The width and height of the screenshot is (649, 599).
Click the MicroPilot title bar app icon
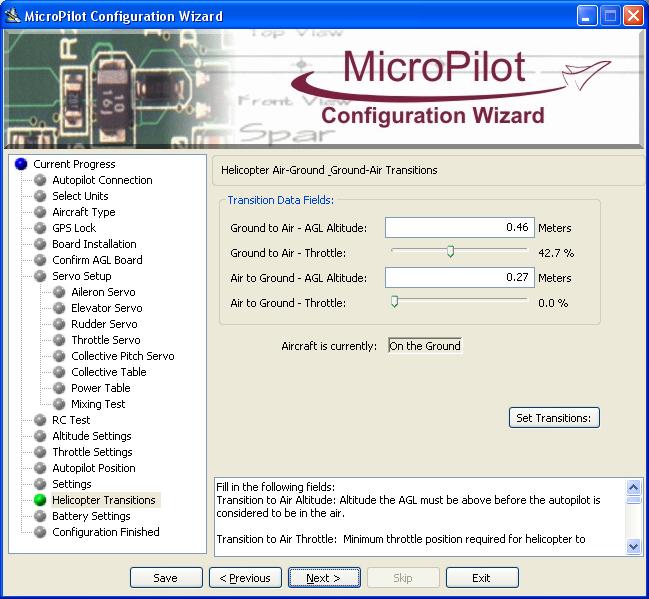(12, 16)
